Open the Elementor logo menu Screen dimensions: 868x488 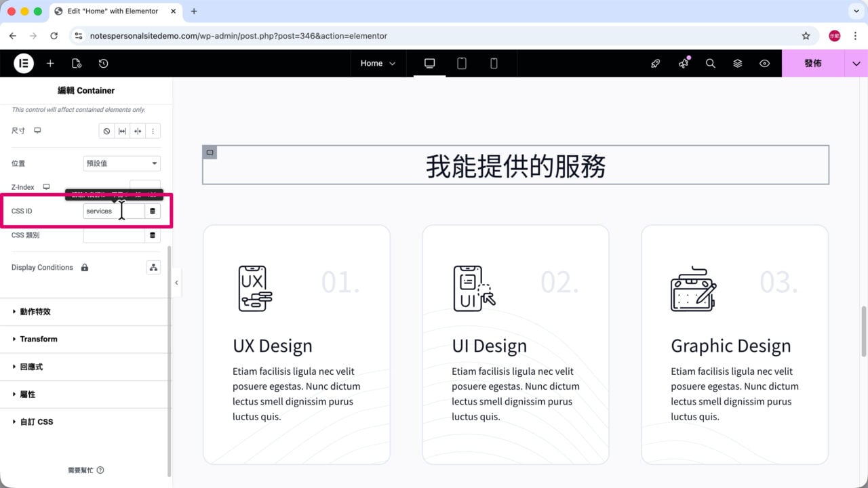click(x=24, y=63)
